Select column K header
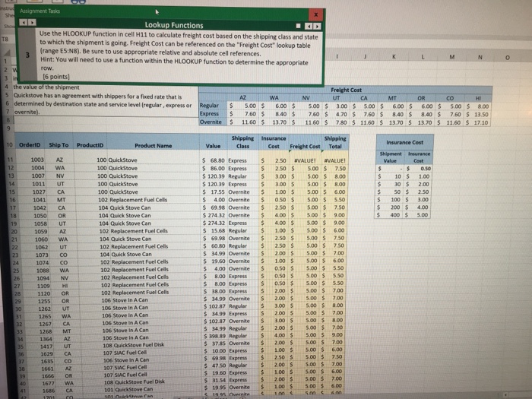The width and height of the screenshot is (532, 399). point(394,57)
